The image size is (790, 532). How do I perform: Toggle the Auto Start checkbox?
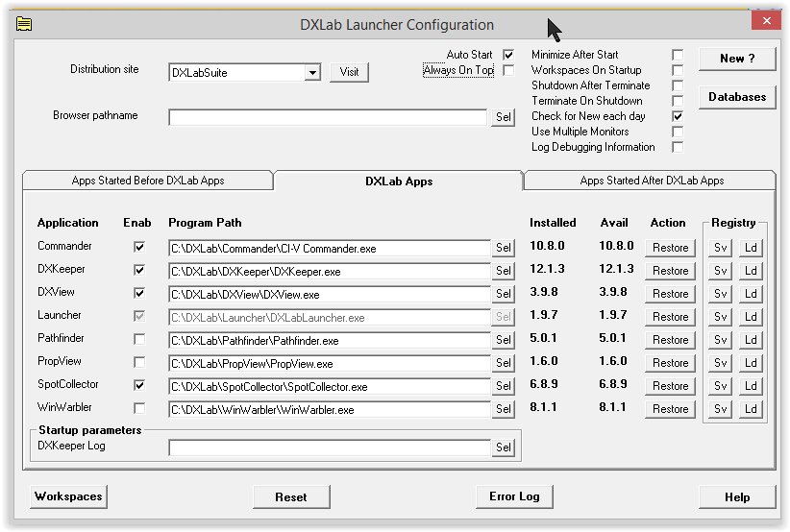coord(508,55)
